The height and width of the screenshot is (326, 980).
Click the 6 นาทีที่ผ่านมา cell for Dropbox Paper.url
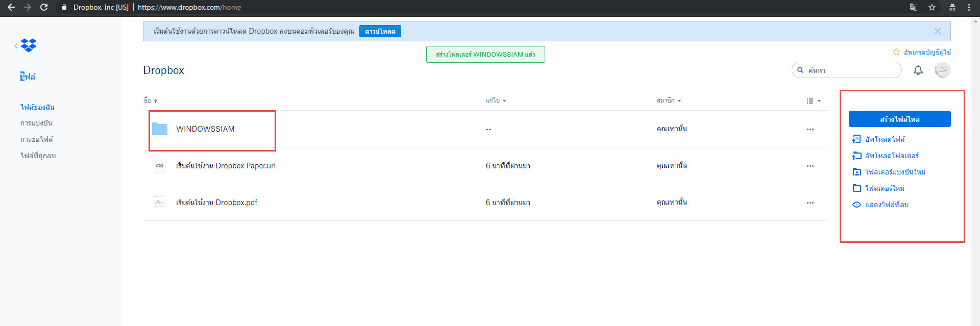[x=508, y=166]
